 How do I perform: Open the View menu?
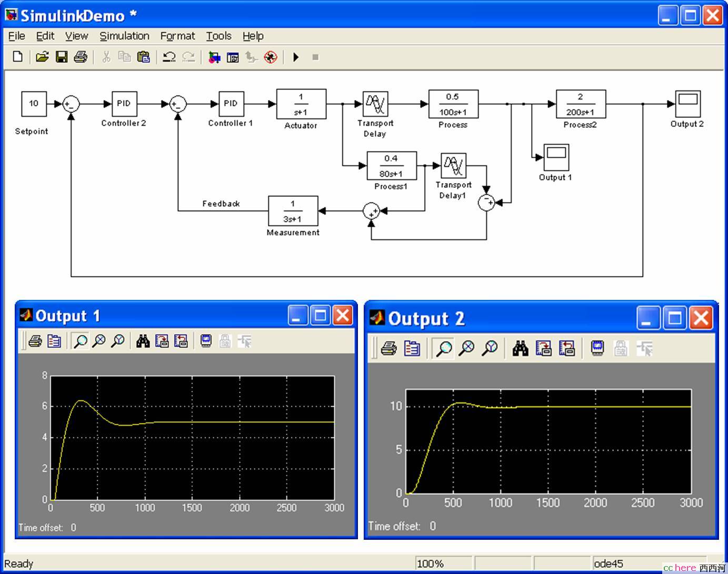click(77, 36)
